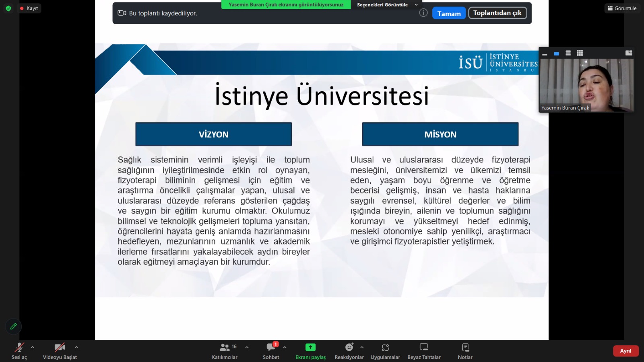Turn on camera with Videoyu Başlat

point(60,351)
